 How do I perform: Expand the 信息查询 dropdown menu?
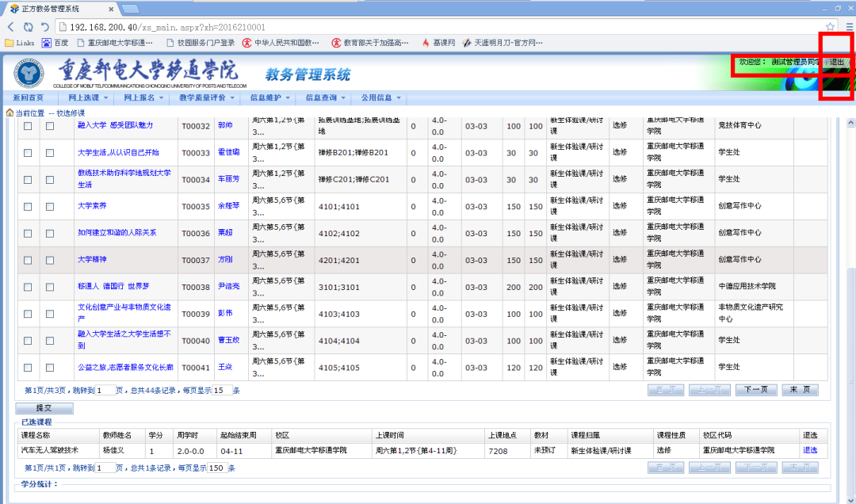321,97
